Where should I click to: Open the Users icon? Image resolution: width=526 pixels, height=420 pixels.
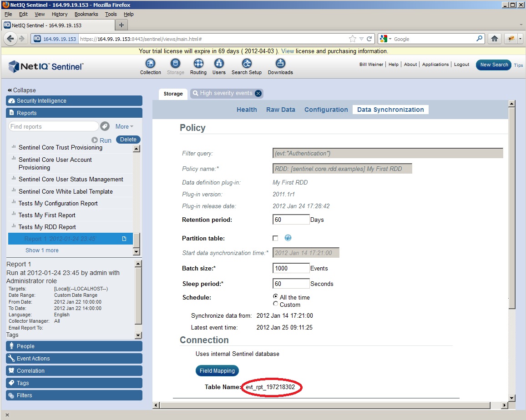tap(219, 64)
